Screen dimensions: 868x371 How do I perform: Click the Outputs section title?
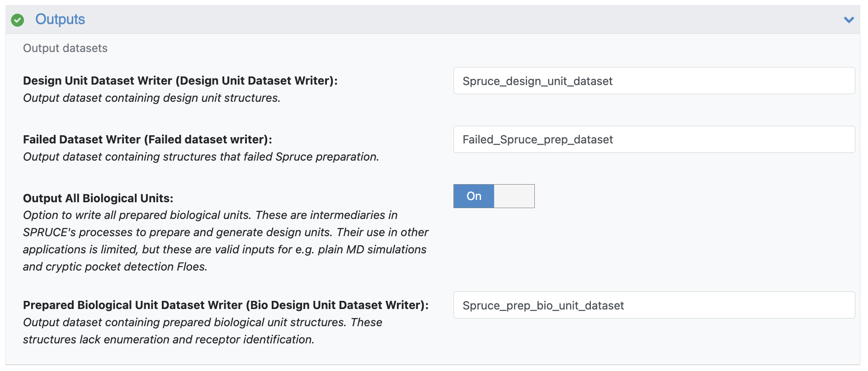point(60,19)
